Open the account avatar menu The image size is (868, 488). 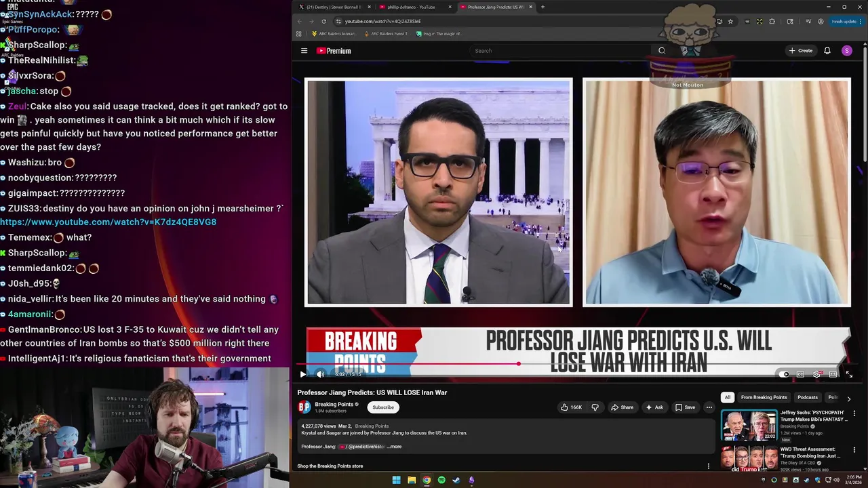(x=846, y=51)
